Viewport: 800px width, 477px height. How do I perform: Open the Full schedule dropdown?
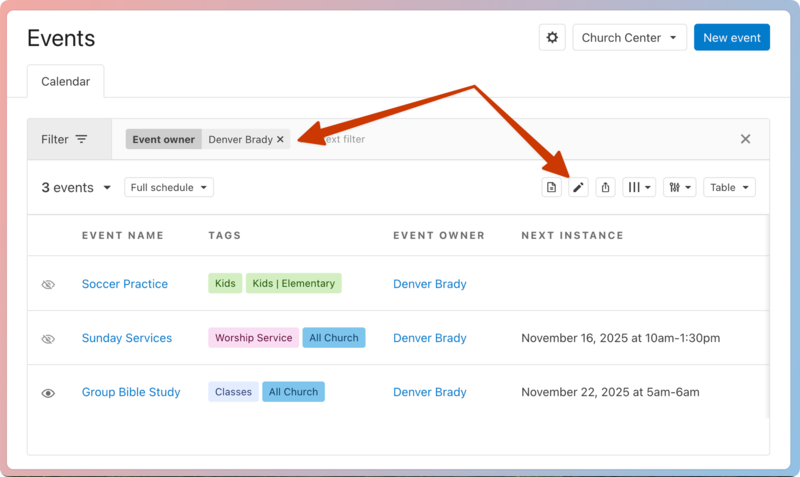point(169,187)
